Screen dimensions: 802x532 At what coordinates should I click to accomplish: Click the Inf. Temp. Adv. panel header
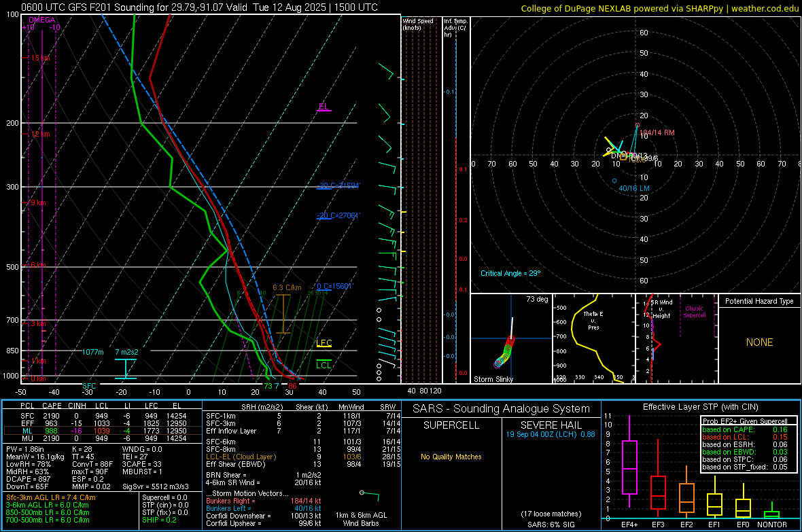pyautogui.click(x=456, y=28)
